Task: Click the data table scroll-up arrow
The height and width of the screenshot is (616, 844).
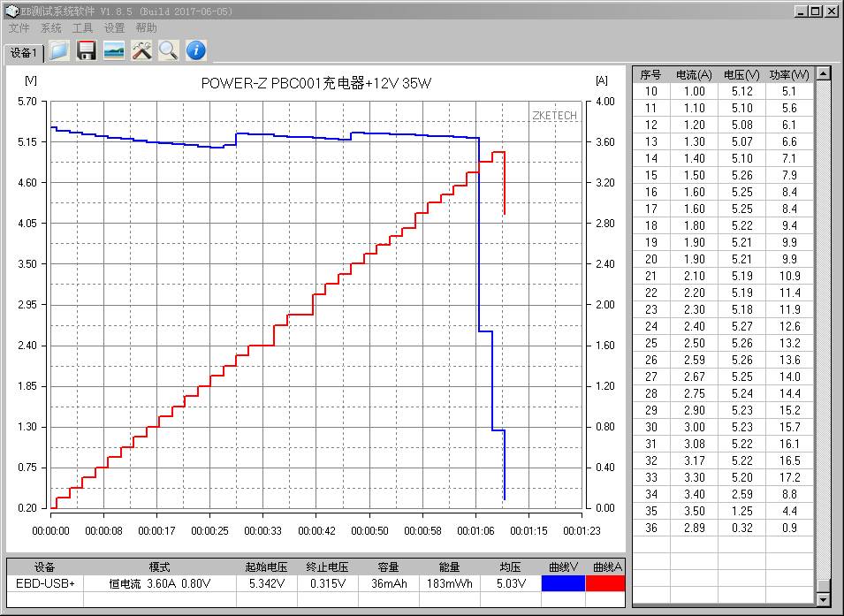Action: (x=823, y=73)
